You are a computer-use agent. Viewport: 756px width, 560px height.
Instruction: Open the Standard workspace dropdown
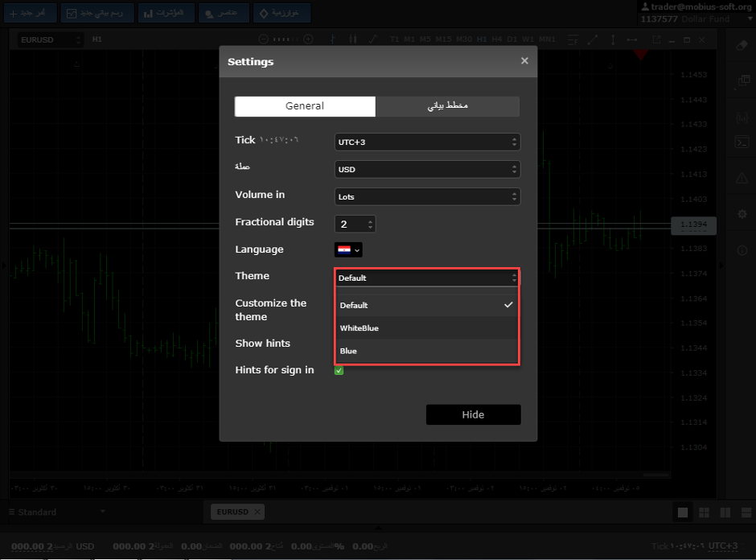[57, 512]
